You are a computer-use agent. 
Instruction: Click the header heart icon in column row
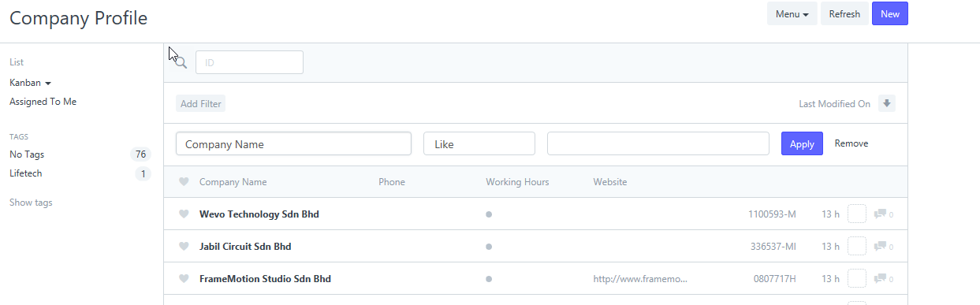pyautogui.click(x=184, y=182)
